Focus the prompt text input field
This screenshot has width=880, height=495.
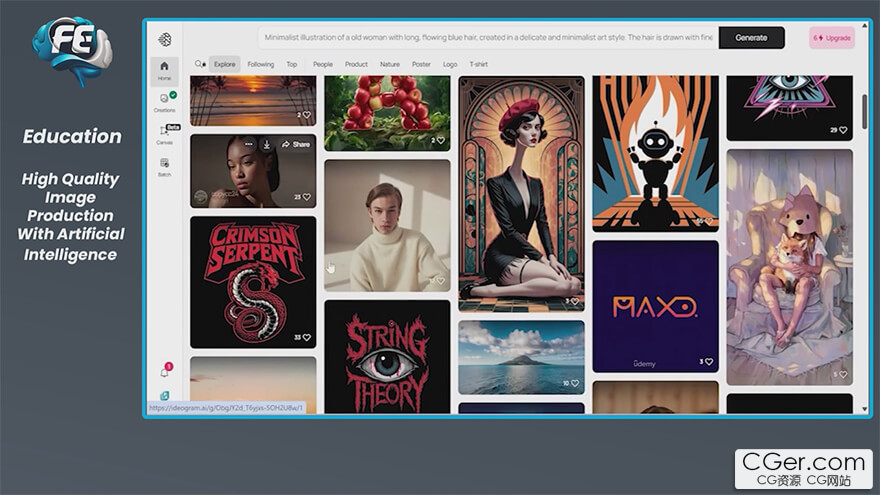coord(488,38)
